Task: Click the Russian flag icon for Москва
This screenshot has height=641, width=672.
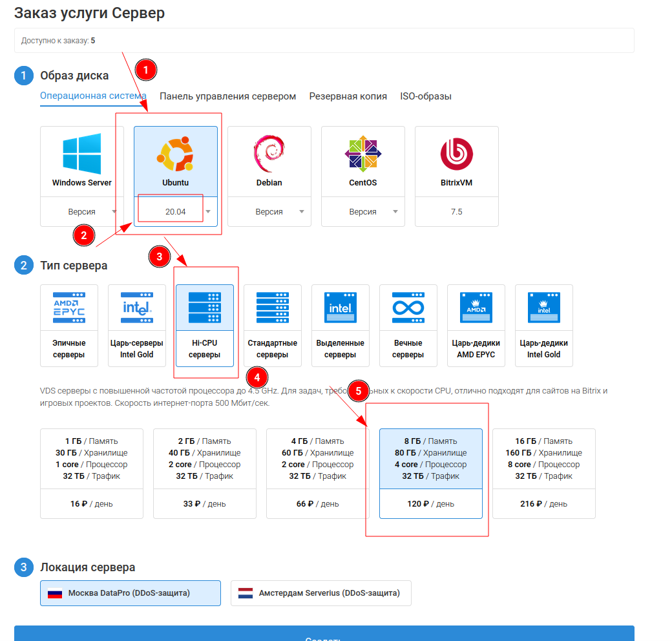Action: [x=55, y=593]
